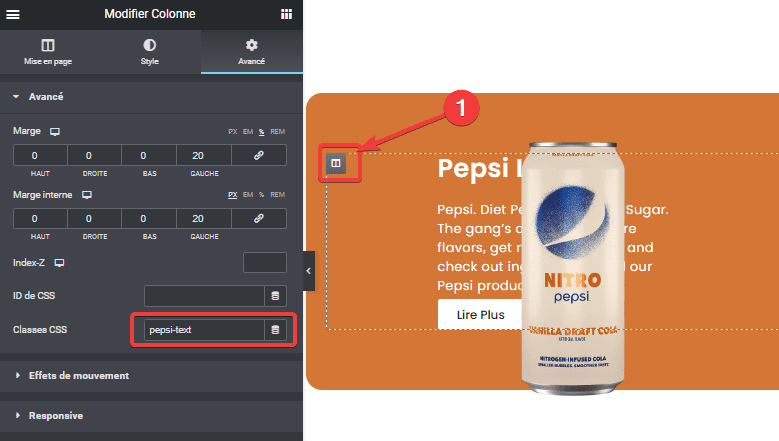Collapse the Avancé section
Screen dimensions: 779x441
click(151, 97)
